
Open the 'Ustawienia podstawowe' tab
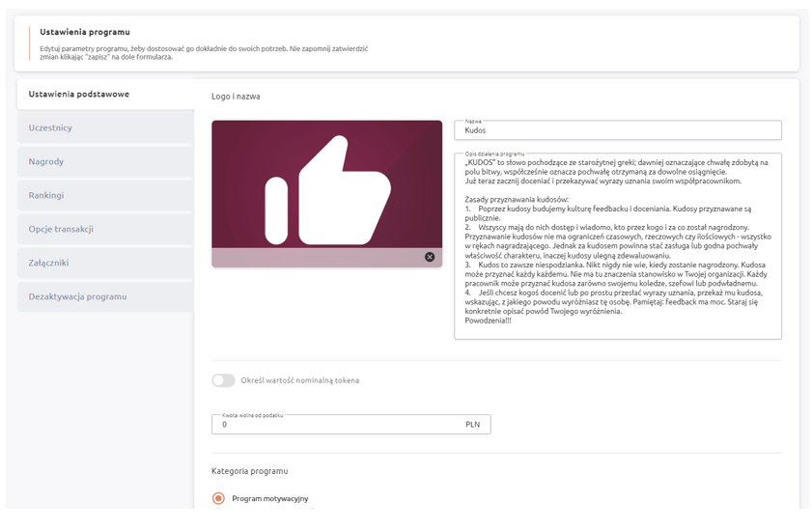tap(105, 95)
